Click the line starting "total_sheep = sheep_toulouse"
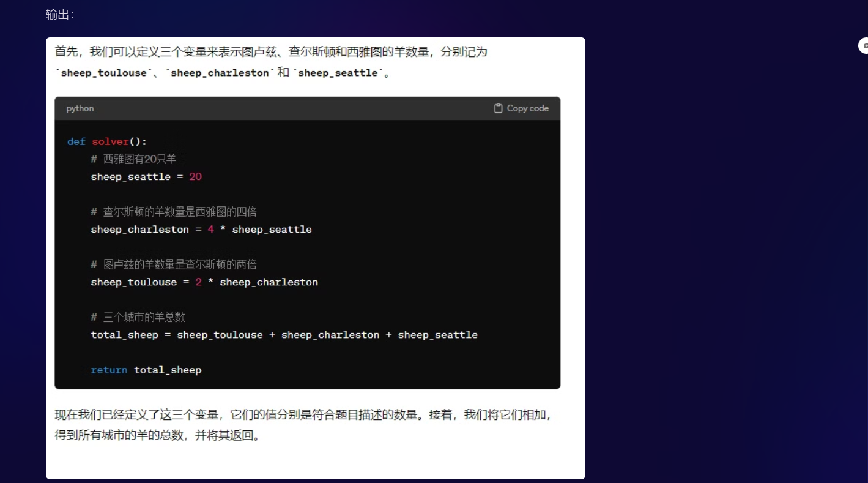This screenshot has width=868, height=483. point(284,335)
